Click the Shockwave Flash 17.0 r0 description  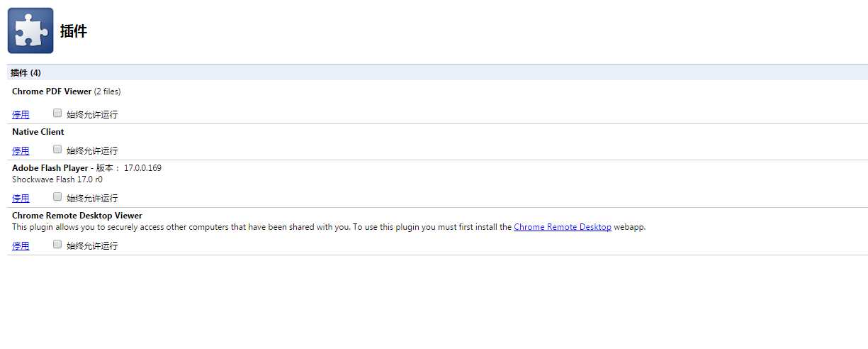point(52,179)
